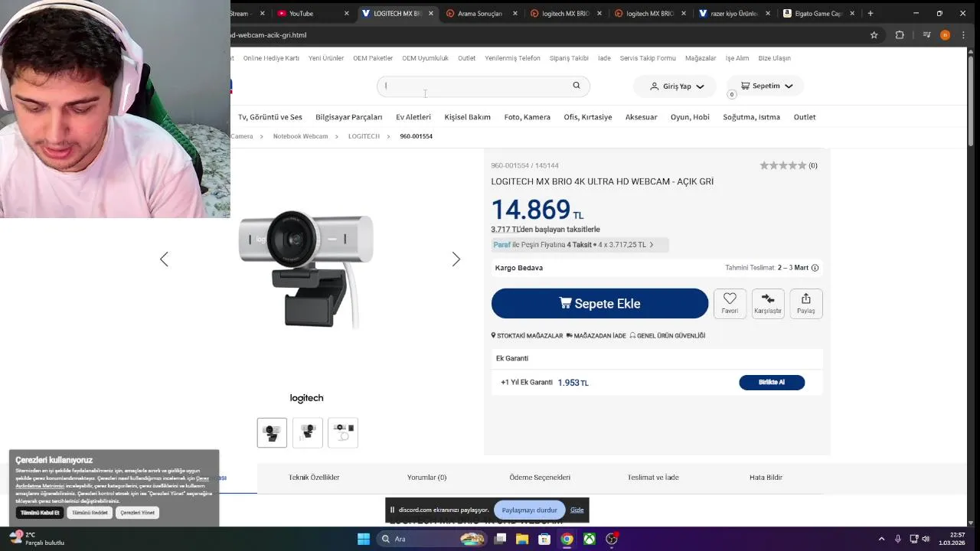Select second product thumbnail image
This screenshot has width=980, height=551.
pos(308,432)
